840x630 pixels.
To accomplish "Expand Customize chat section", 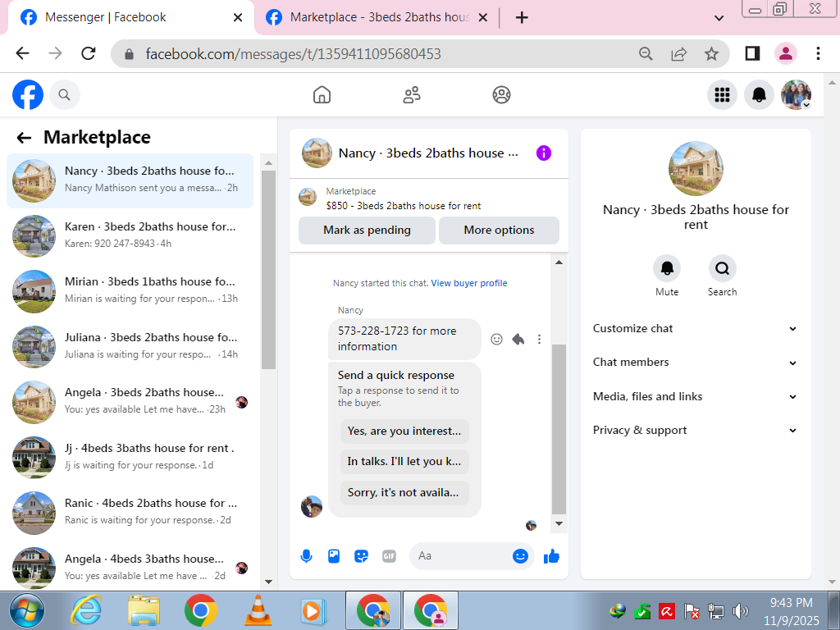I will pyautogui.click(x=696, y=329).
